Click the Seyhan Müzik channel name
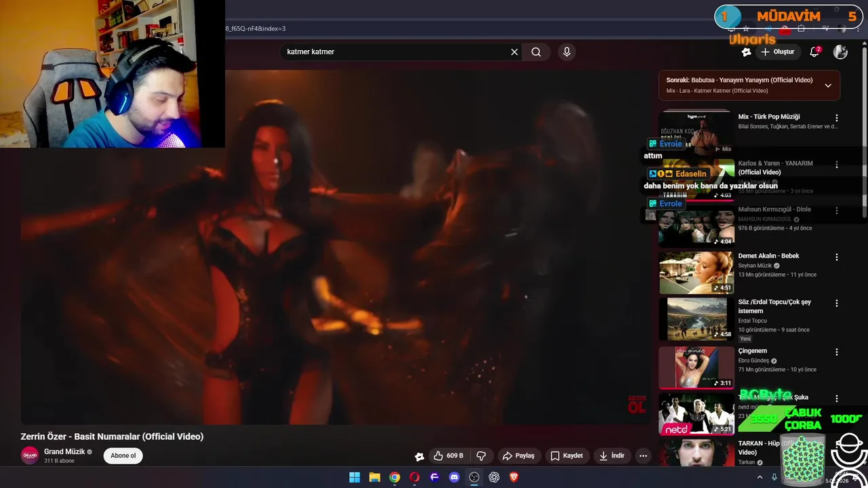868x488 pixels. pyautogui.click(x=755, y=266)
